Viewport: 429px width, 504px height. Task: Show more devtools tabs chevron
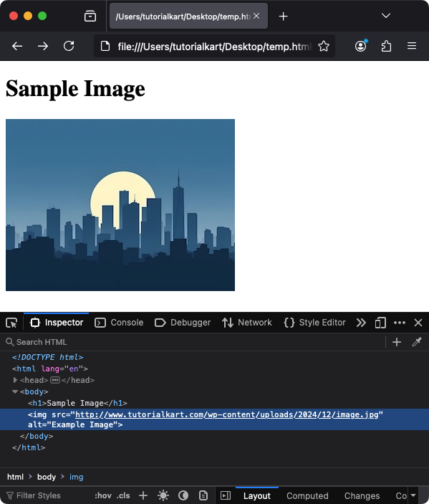pos(361,323)
